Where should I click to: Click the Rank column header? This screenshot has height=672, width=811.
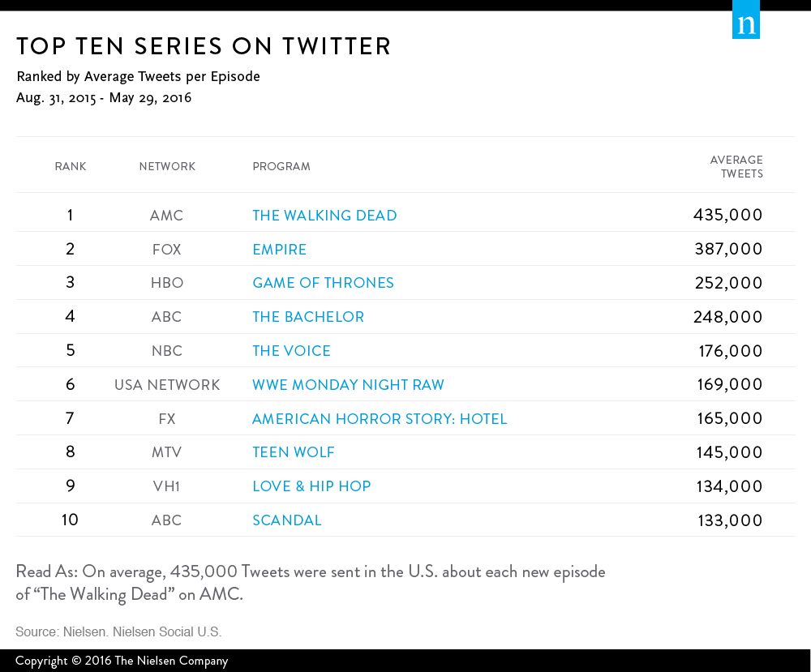click(71, 167)
